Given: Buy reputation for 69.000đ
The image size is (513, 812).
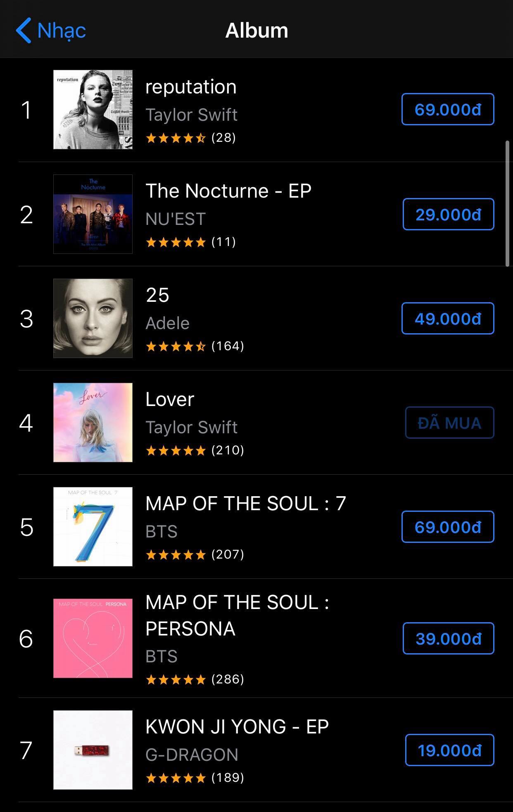Looking at the screenshot, I should (x=448, y=110).
